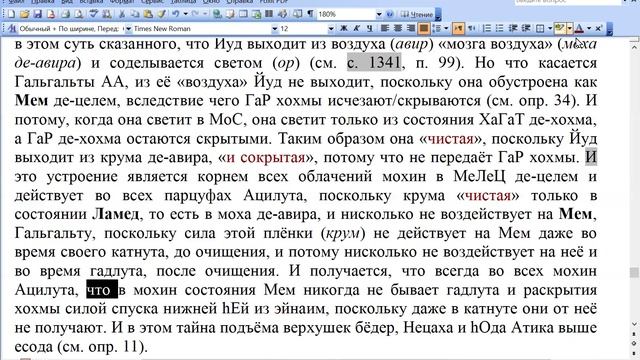Insert an Excel worksheet
Viewport: 640px width, 360px height.
[x=256, y=14]
